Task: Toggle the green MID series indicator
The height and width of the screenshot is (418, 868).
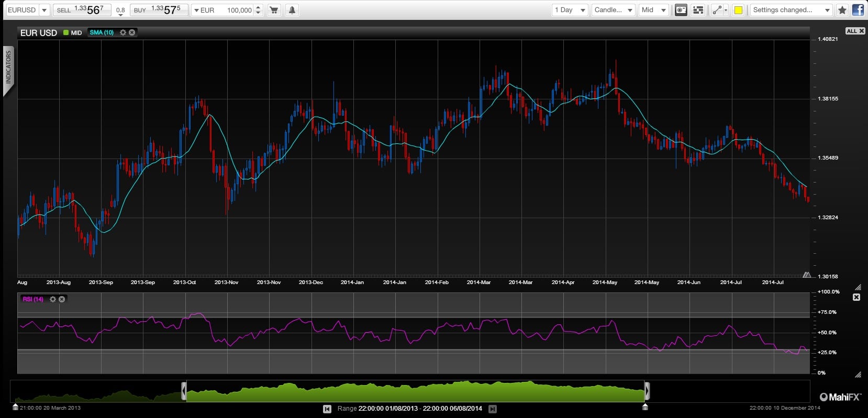Action: (66, 32)
